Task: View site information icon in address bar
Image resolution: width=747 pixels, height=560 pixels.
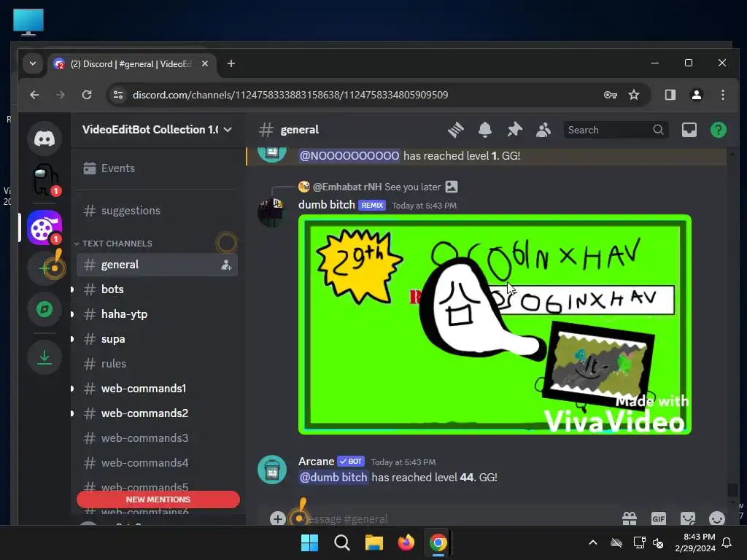Action: point(118,95)
